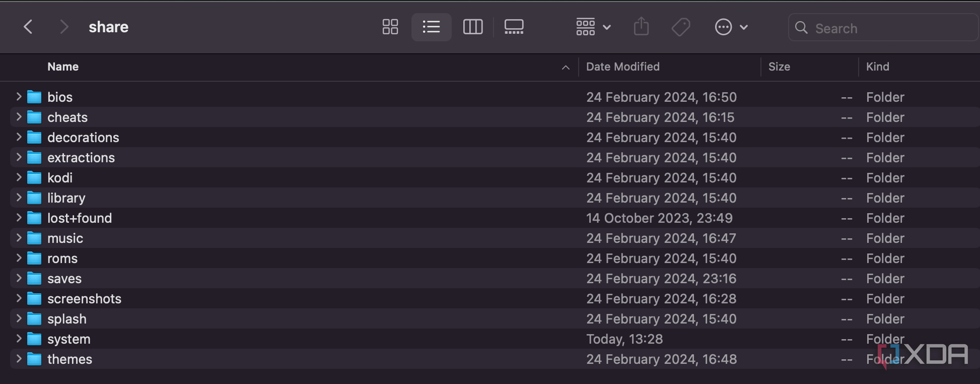Select the lost+found folder icon
This screenshot has height=384, width=980.
34,218
